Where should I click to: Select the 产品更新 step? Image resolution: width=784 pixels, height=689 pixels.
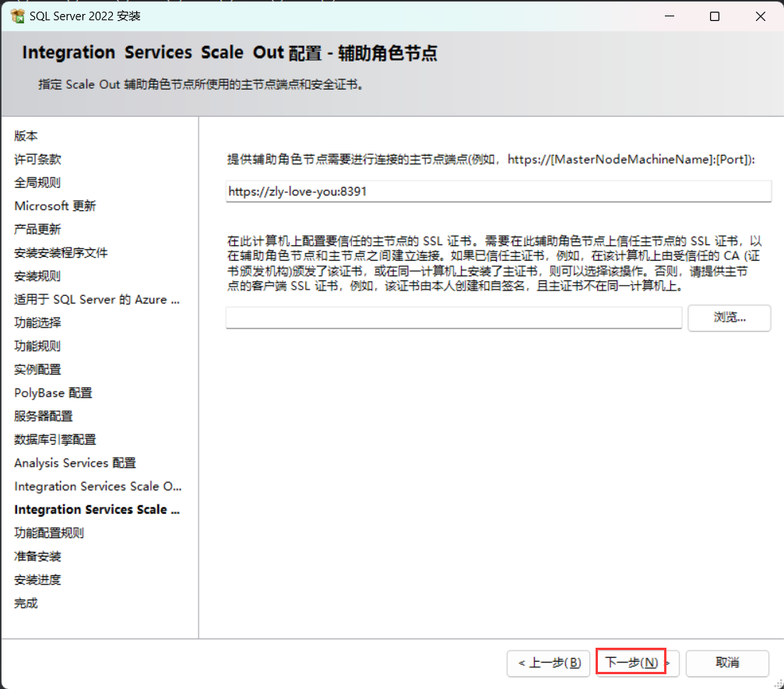pyautogui.click(x=37, y=230)
